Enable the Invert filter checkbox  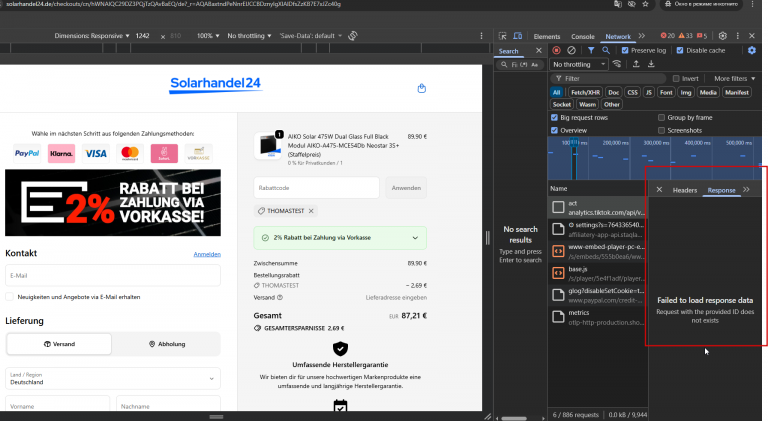tap(676, 78)
